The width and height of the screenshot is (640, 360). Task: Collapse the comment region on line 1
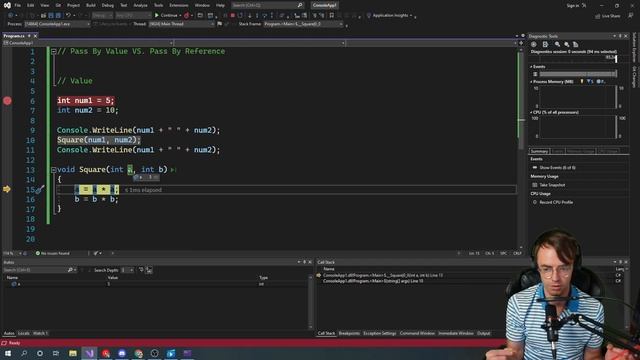click(x=53, y=51)
